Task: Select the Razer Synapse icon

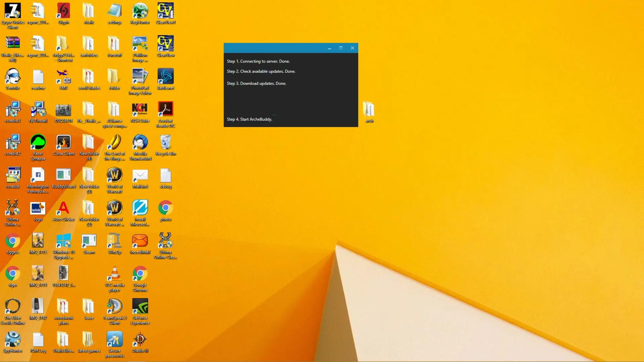Action: click(x=38, y=143)
